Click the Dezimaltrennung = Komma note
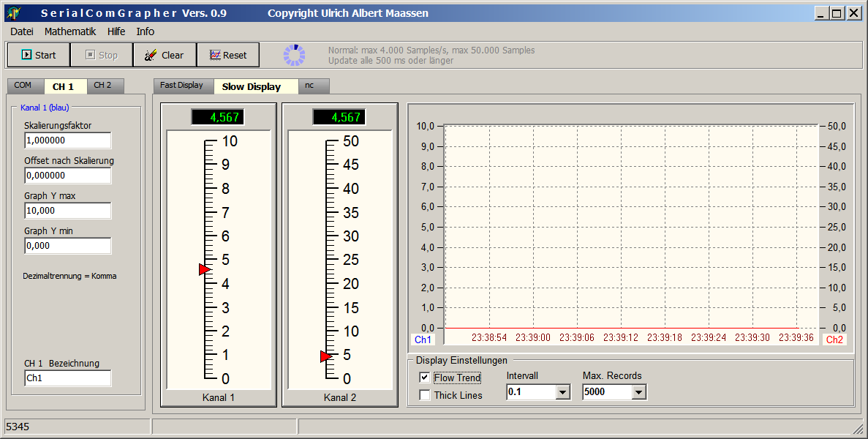Screen dimensions: 868x439 [x=69, y=276]
